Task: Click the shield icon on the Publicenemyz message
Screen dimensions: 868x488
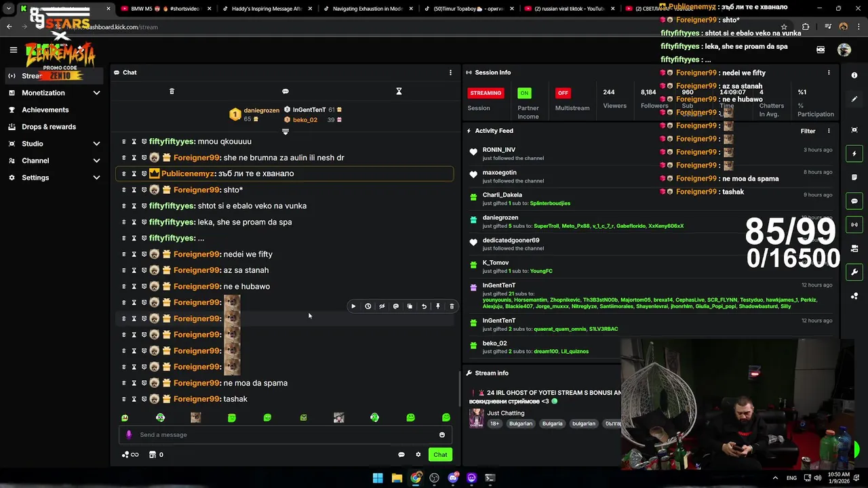Action: (144, 174)
